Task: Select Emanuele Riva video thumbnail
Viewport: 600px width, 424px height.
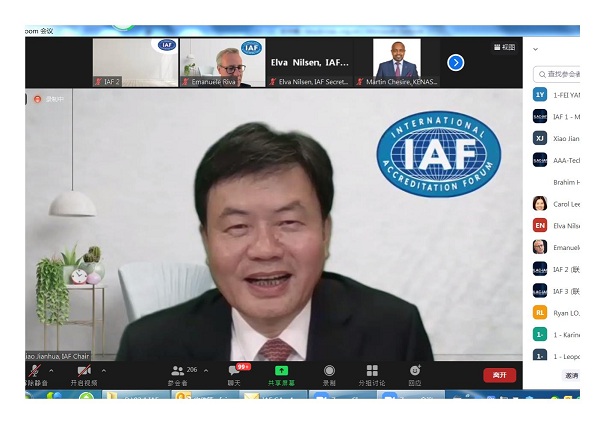Action: tap(222, 62)
